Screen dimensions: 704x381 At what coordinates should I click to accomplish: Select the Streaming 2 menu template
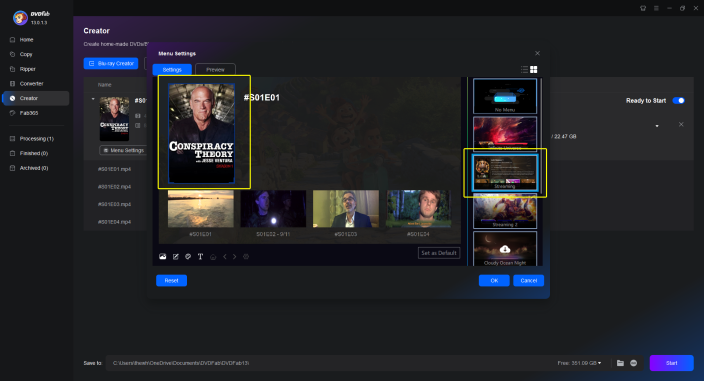click(x=505, y=211)
